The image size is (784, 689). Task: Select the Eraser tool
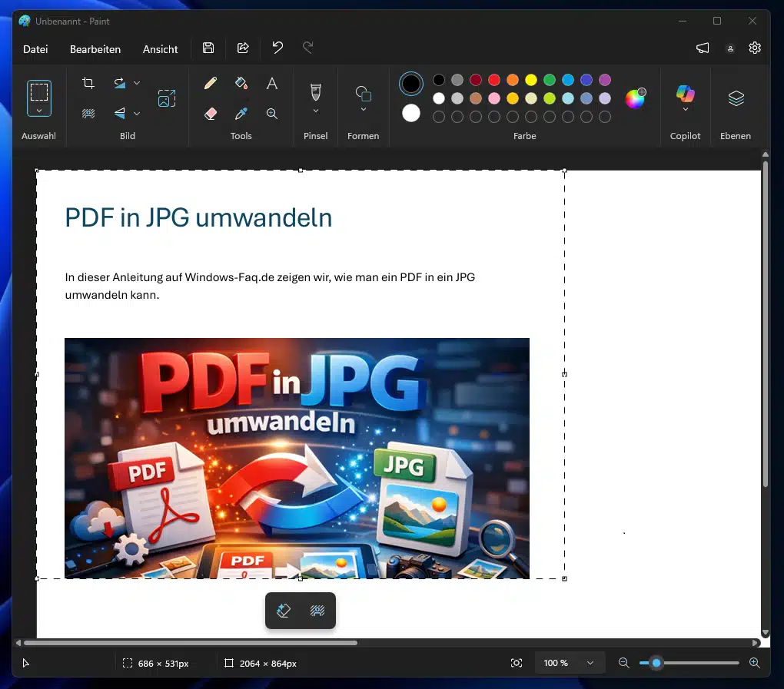click(211, 114)
